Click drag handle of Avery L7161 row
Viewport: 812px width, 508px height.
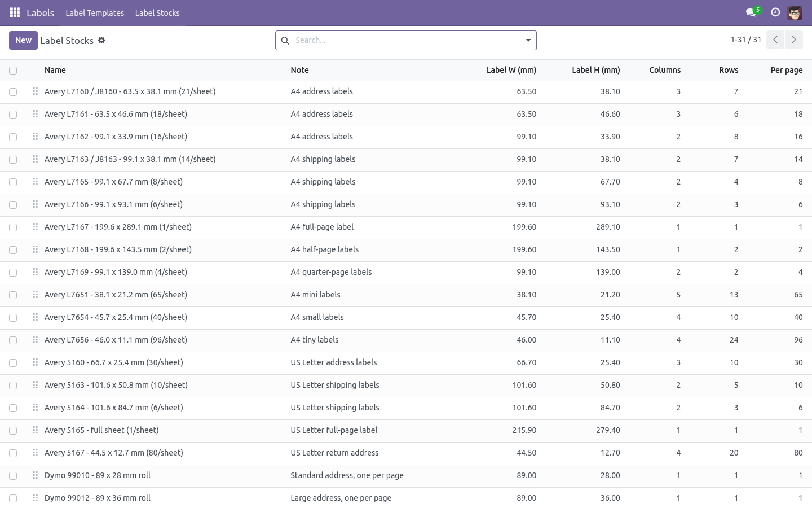[35, 114]
